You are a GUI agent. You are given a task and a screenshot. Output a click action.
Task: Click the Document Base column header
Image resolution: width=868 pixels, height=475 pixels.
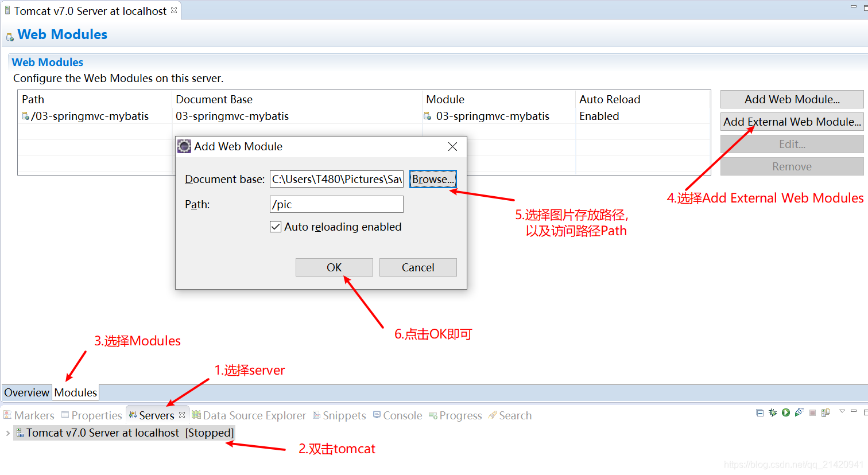click(x=297, y=99)
